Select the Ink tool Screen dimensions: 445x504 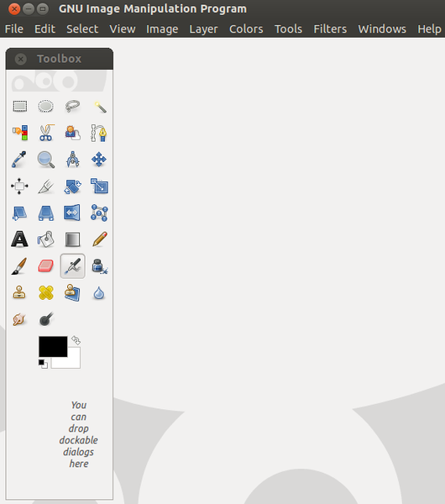tap(99, 266)
